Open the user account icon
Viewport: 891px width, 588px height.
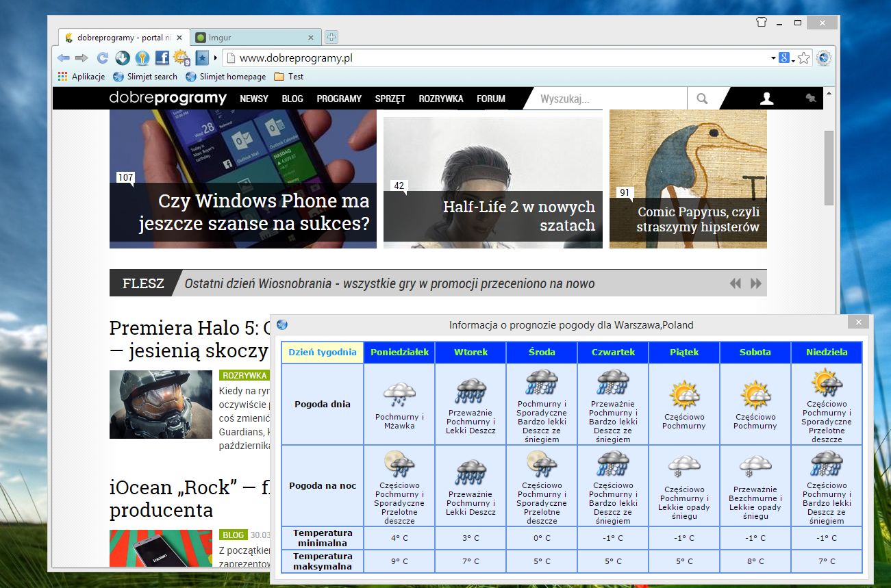pyautogui.click(x=767, y=99)
